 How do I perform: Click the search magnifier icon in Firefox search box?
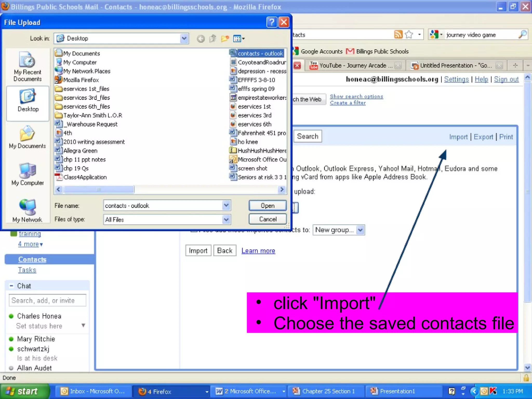(522, 34)
